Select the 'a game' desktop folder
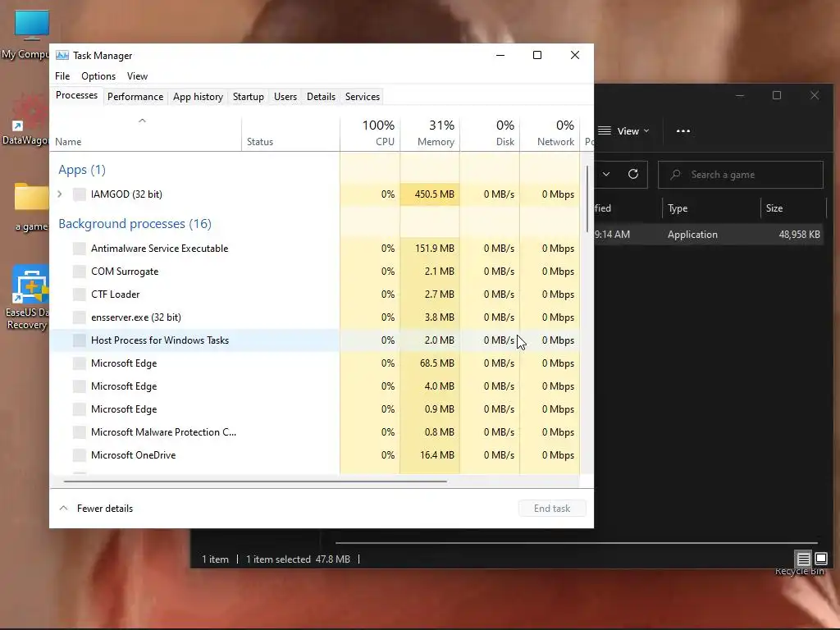This screenshot has width=840, height=630. pos(31,199)
